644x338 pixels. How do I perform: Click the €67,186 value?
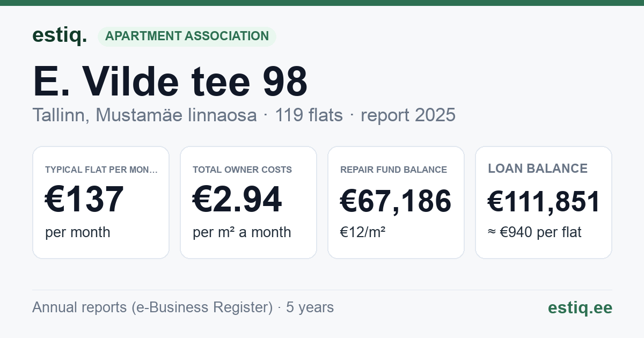click(x=396, y=202)
